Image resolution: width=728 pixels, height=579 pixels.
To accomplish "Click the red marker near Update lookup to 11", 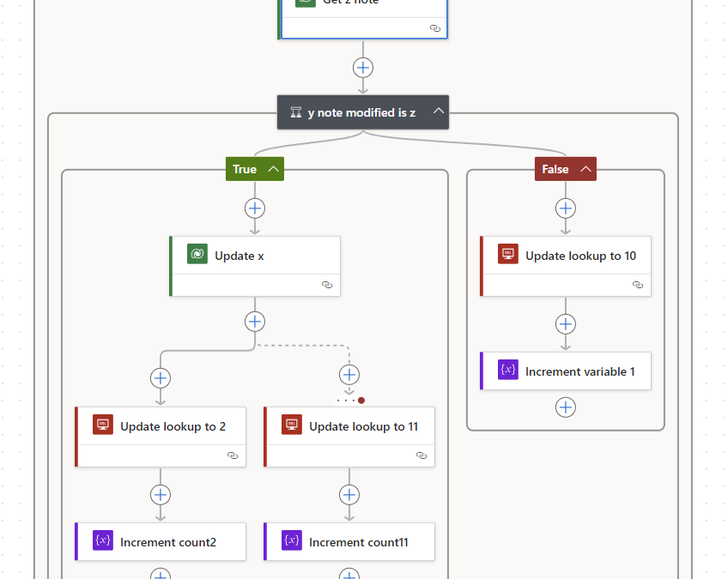I will pyautogui.click(x=361, y=400).
